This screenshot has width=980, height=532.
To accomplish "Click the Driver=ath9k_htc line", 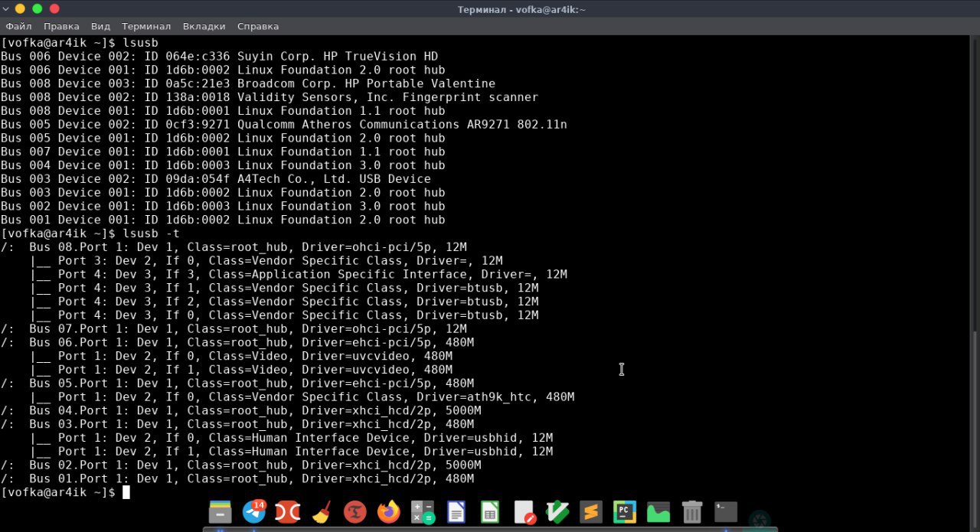I will tap(302, 397).
